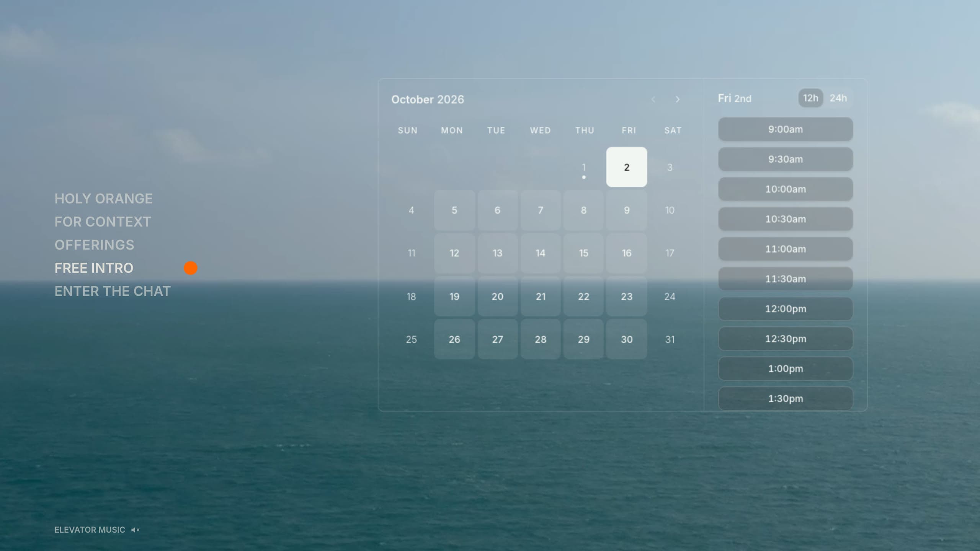Select October 12 on the calendar
The width and height of the screenshot is (980, 551).
tap(454, 253)
